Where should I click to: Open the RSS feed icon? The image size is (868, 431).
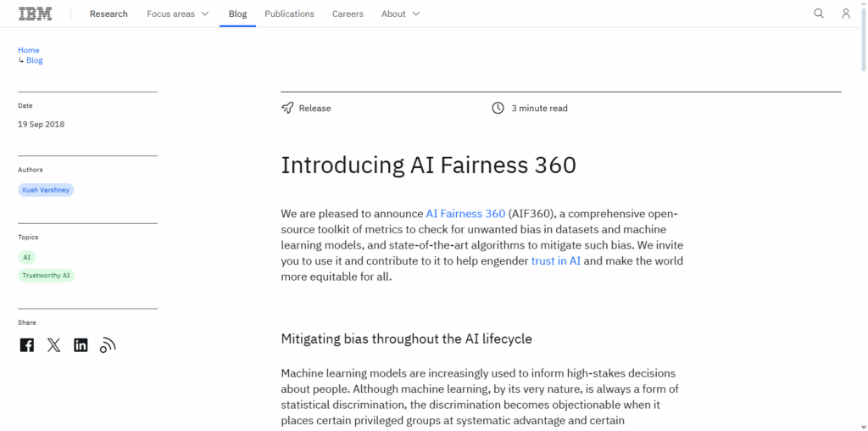coord(108,345)
